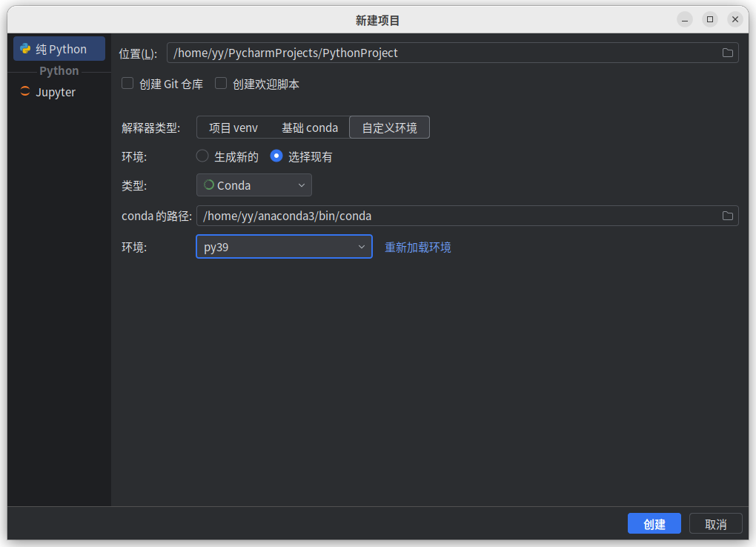Click the Python logo icon in sidebar
The image size is (756, 547).
pyautogui.click(x=25, y=49)
